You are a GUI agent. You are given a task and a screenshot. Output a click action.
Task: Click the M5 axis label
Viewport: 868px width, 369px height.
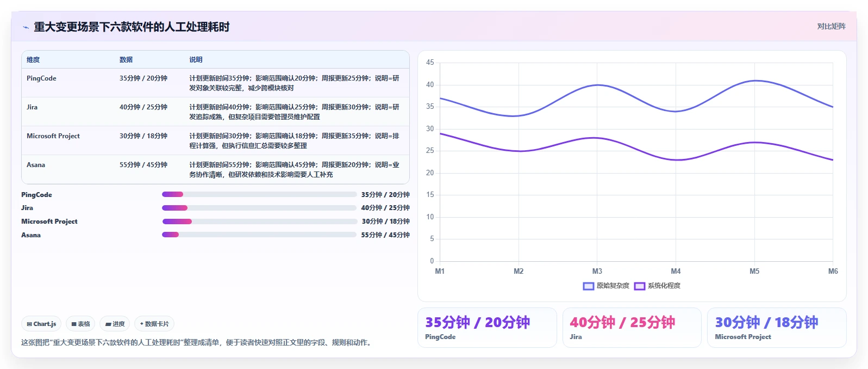754,271
